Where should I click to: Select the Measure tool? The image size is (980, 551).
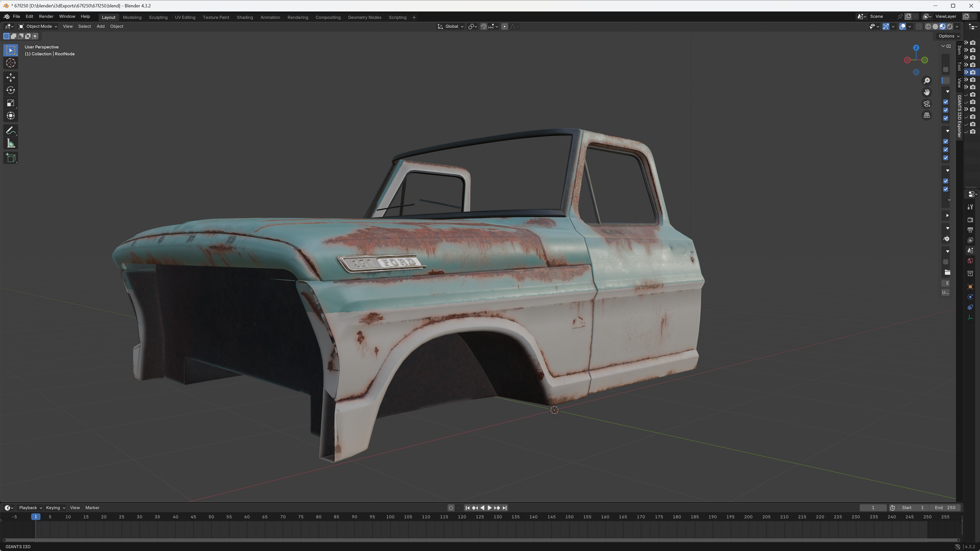pos(11,144)
